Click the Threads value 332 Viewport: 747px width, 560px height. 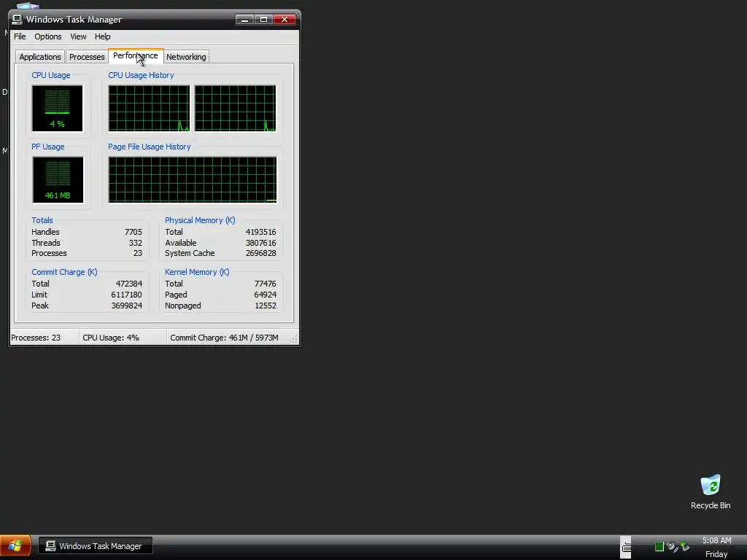click(135, 243)
